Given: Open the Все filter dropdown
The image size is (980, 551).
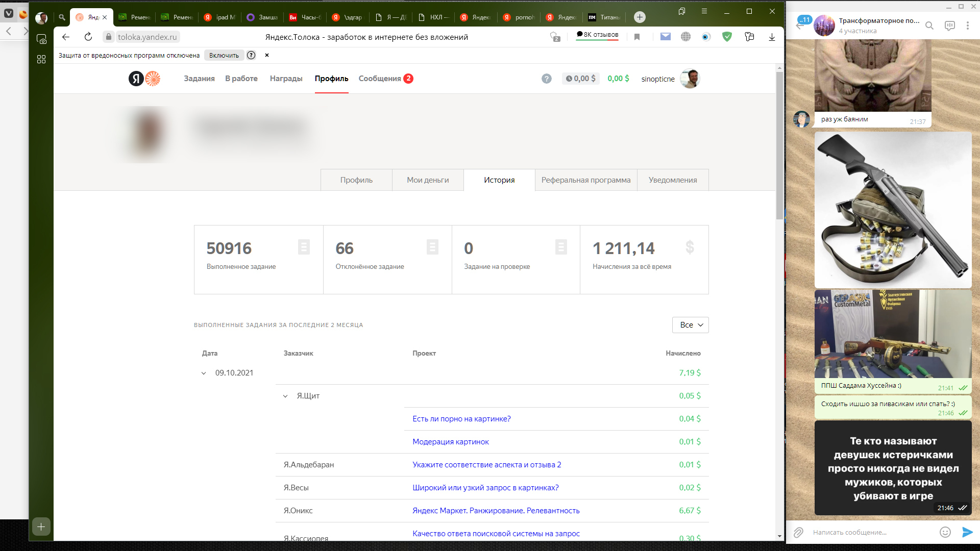Looking at the screenshot, I should tap(691, 325).
